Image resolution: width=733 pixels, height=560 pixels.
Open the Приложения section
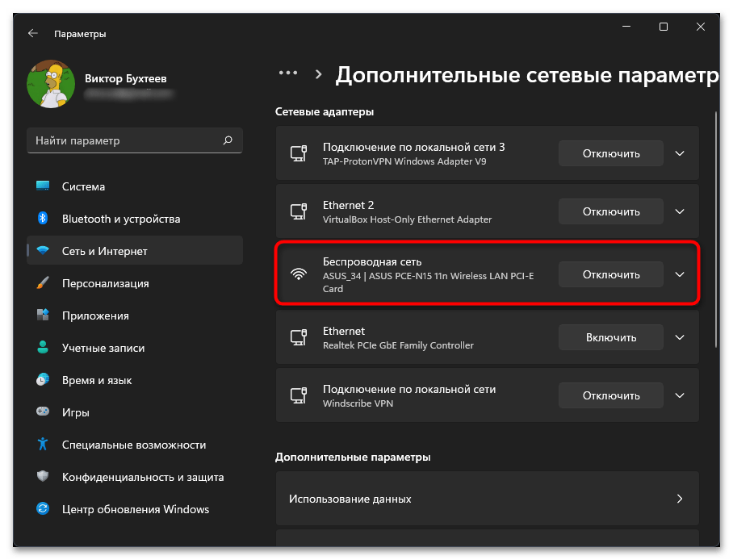tap(135, 315)
